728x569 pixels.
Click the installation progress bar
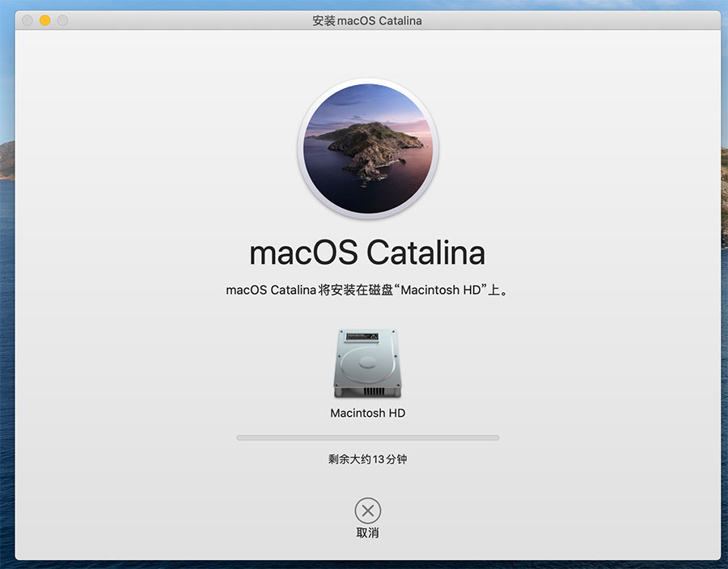(x=367, y=437)
